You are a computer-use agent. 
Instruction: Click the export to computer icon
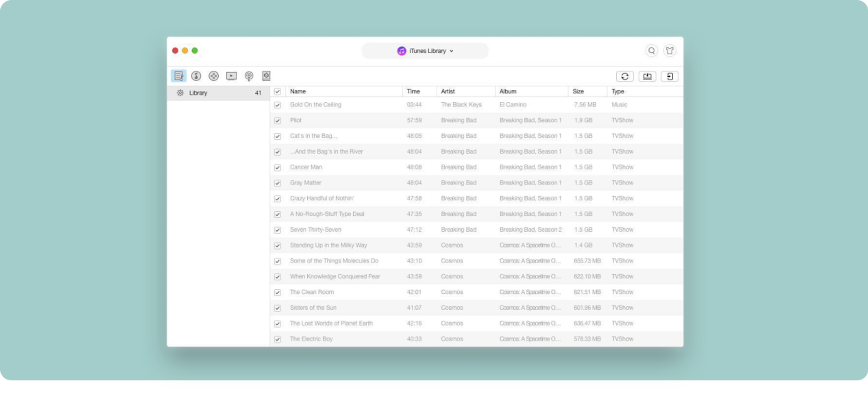coord(647,76)
